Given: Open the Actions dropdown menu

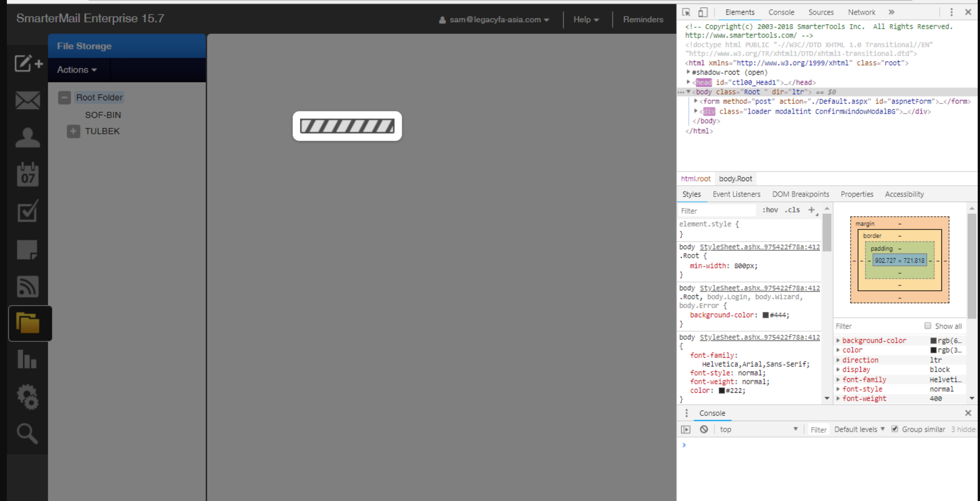Looking at the screenshot, I should pyautogui.click(x=77, y=70).
